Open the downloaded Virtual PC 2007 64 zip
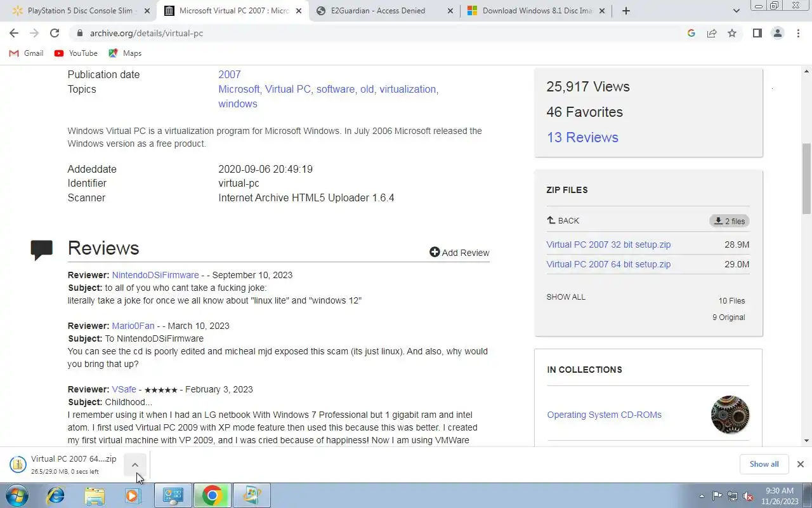The height and width of the screenshot is (508, 812). [x=63, y=464]
